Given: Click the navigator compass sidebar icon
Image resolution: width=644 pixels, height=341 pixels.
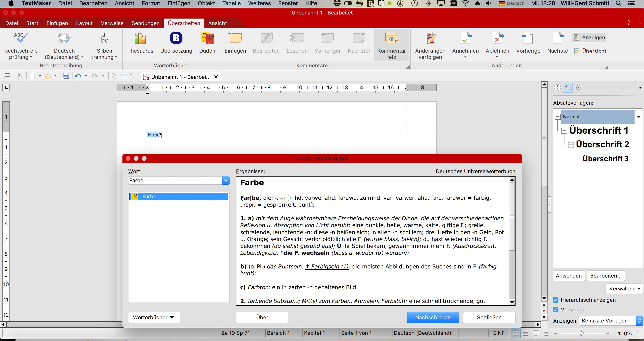Looking at the screenshot, I should point(557,87).
